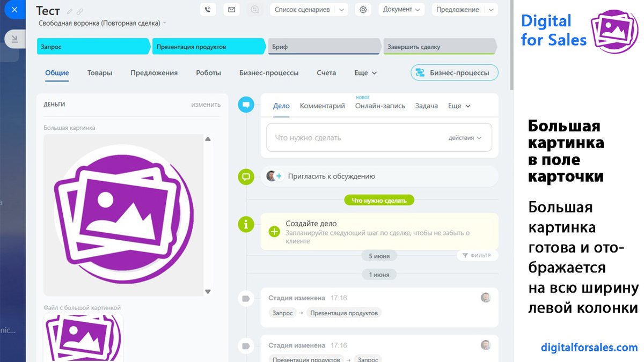Open the funnel selector Свободная воронка

pos(103,23)
